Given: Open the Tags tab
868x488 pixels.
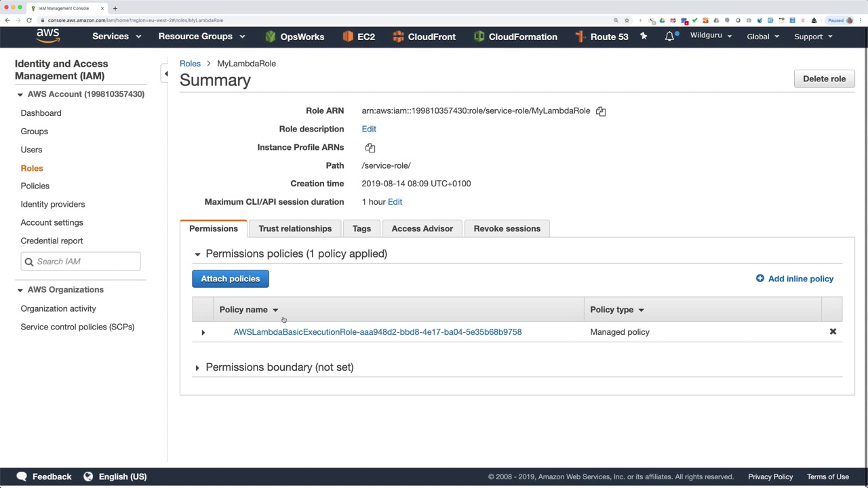Looking at the screenshot, I should click(x=361, y=229).
